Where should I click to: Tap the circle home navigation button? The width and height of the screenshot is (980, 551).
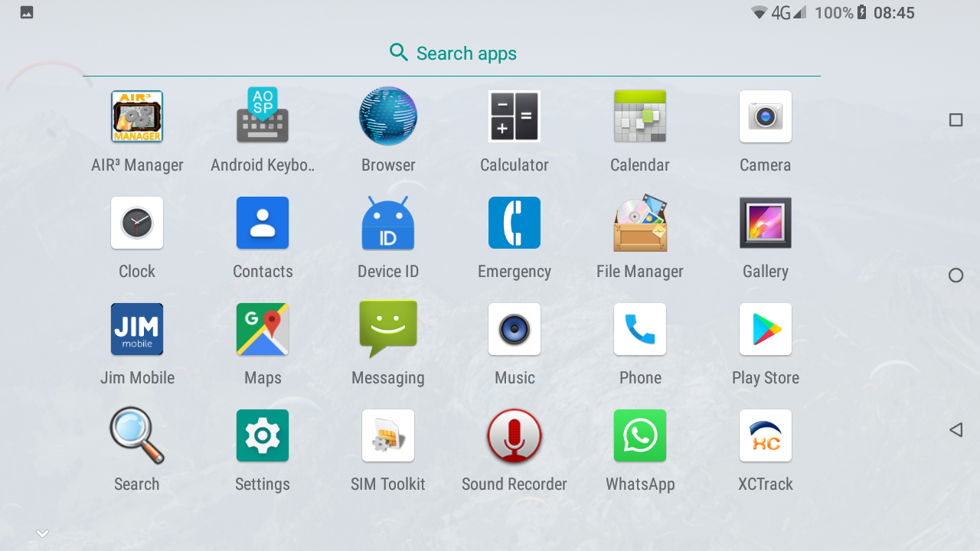[955, 275]
